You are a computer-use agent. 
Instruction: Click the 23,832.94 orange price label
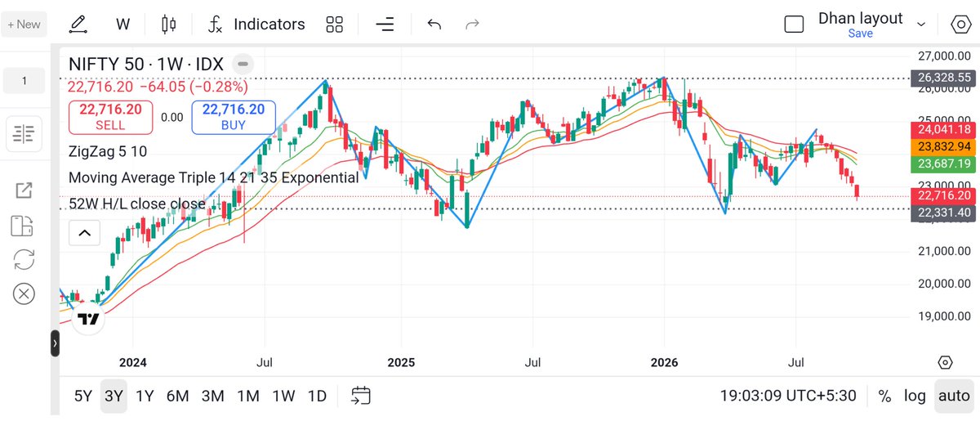pyautogui.click(x=944, y=146)
